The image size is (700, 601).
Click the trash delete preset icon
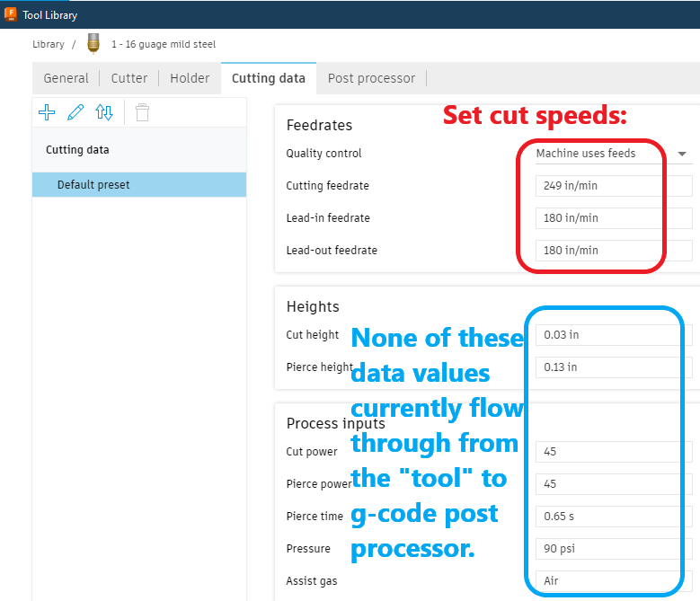[x=142, y=112]
